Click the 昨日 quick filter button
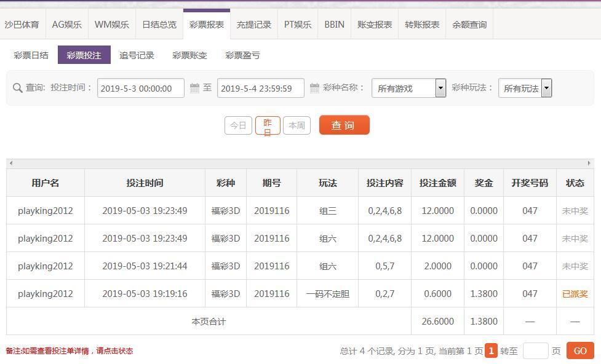 tap(268, 125)
